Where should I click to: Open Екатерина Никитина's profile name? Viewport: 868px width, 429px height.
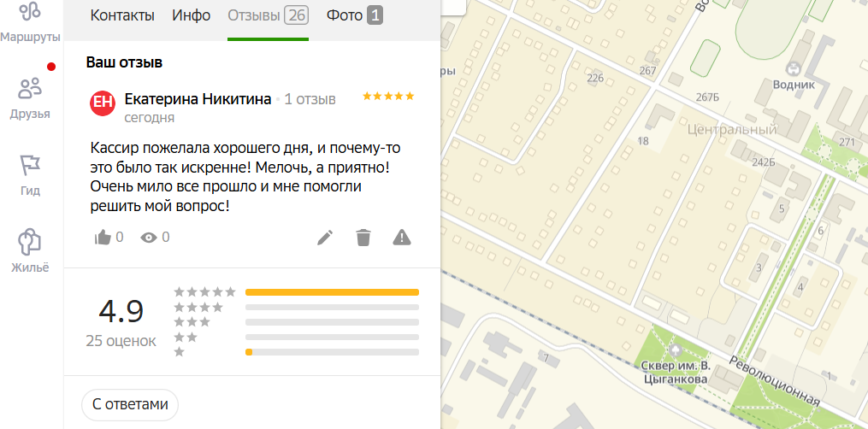[198, 99]
